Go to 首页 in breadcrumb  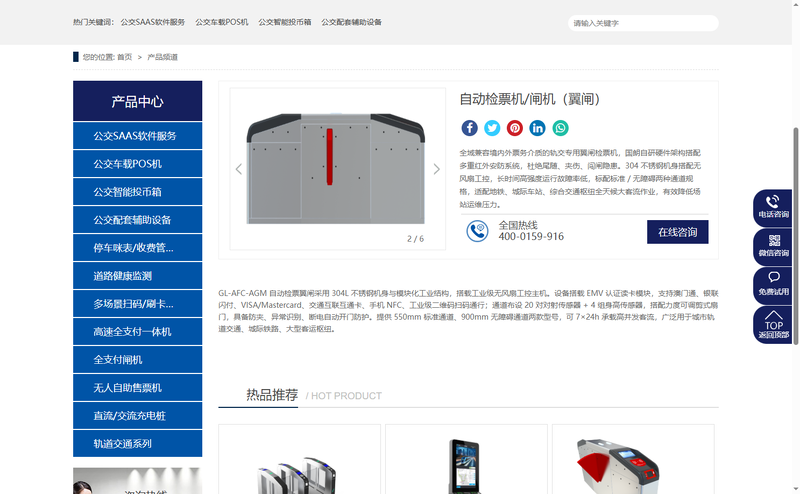124,57
